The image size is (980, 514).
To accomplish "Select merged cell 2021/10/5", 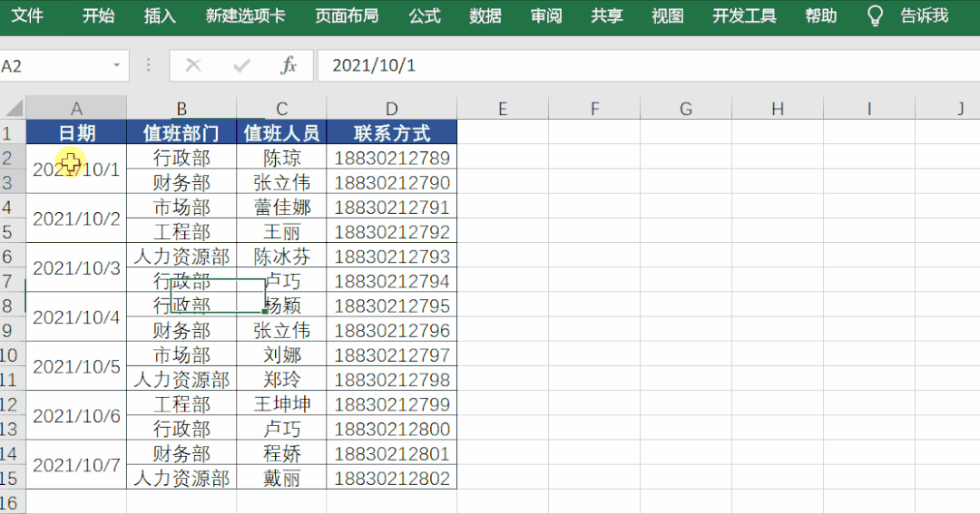I will (x=76, y=366).
